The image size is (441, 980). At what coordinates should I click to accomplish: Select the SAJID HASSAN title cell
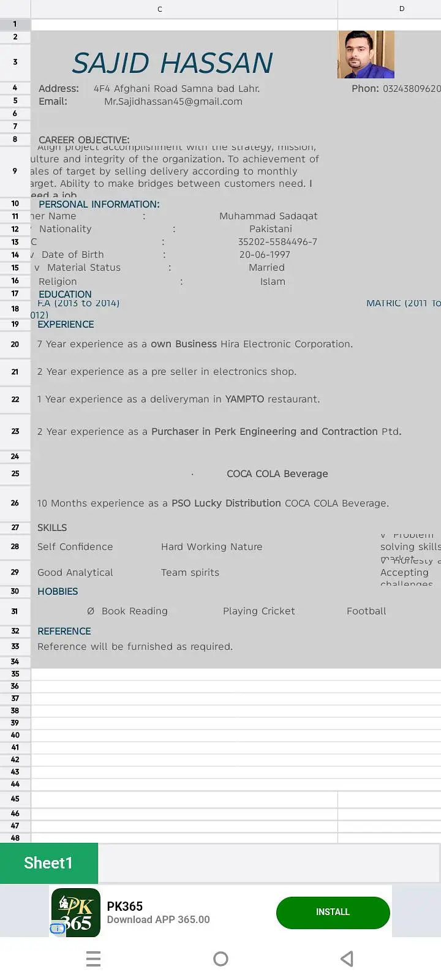173,63
